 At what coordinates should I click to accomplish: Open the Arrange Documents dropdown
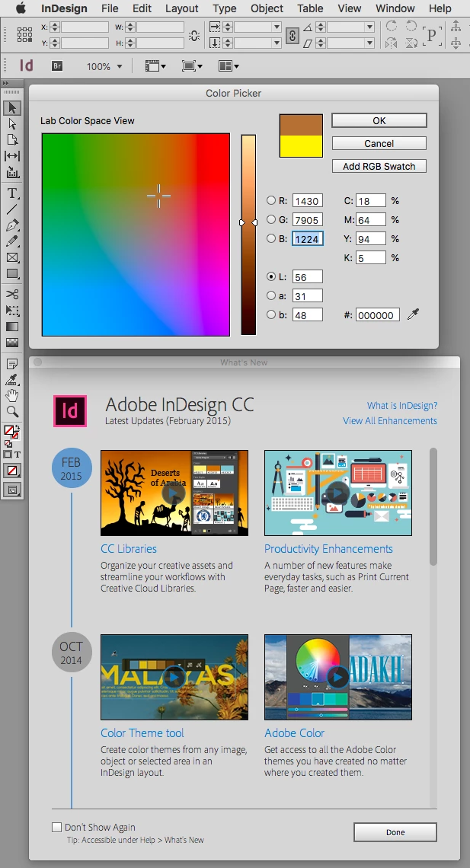229,66
